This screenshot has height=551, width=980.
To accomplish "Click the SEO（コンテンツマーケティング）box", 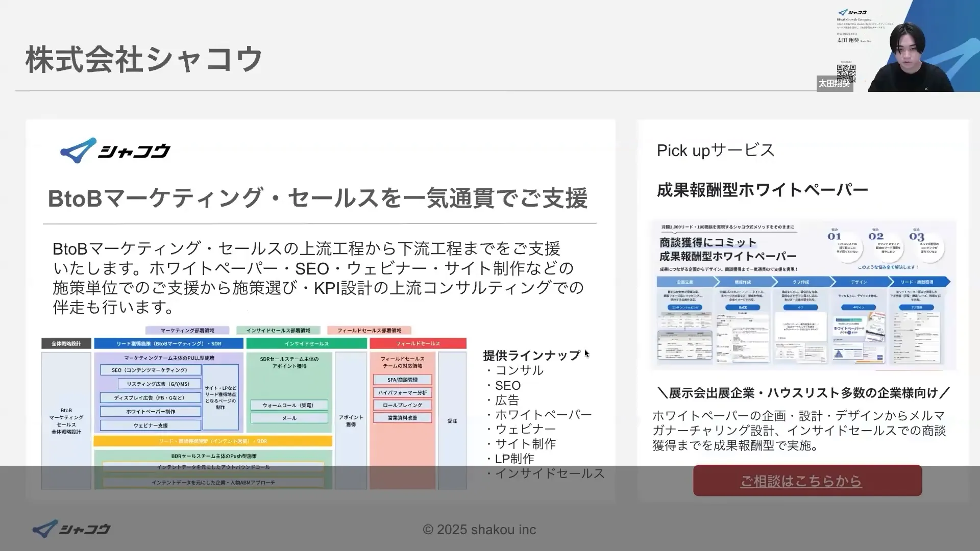I will click(x=150, y=370).
